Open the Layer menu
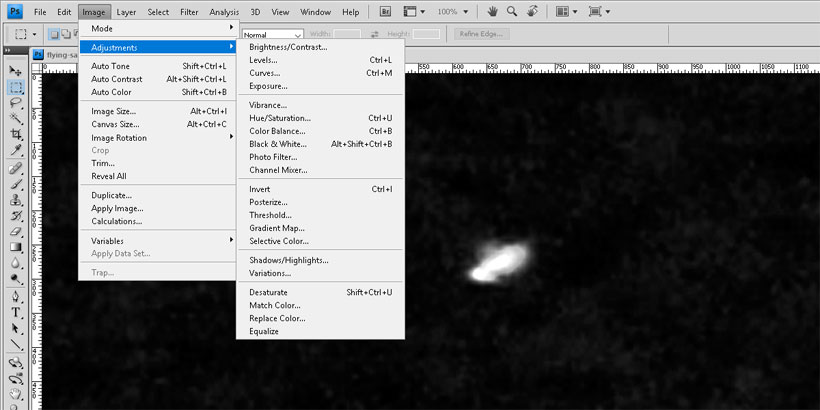820x410 pixels. (x=126, y=12)
